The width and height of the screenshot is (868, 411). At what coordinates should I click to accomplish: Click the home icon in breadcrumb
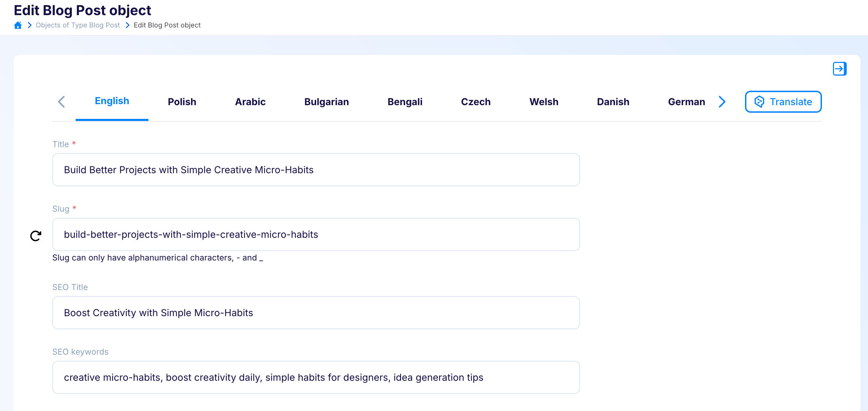[x=18, y=25]
